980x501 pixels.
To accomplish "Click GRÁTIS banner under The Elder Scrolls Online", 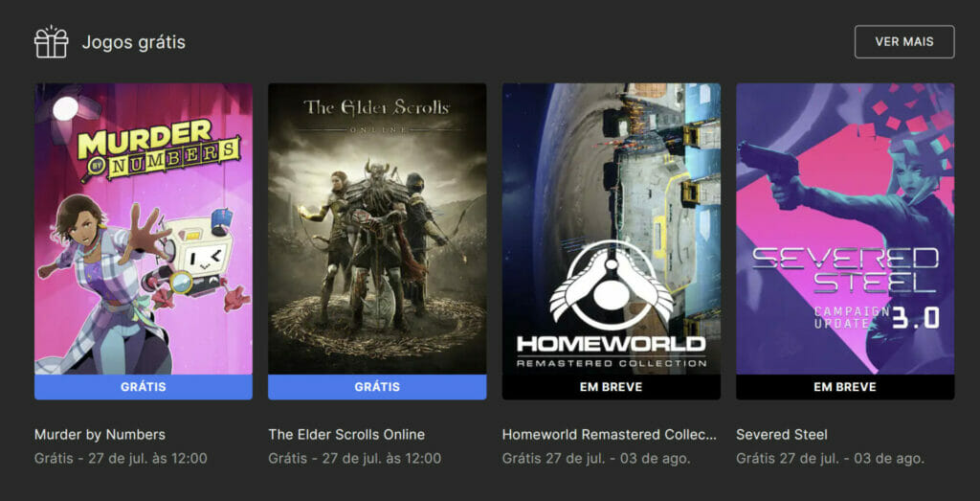I will tap(377, 387).
